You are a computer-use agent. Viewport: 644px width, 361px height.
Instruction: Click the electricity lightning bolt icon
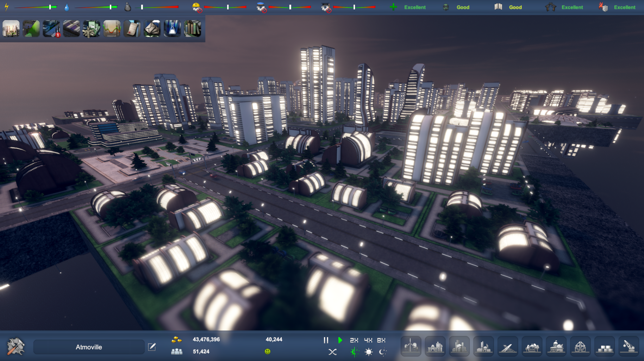[6, 7]
